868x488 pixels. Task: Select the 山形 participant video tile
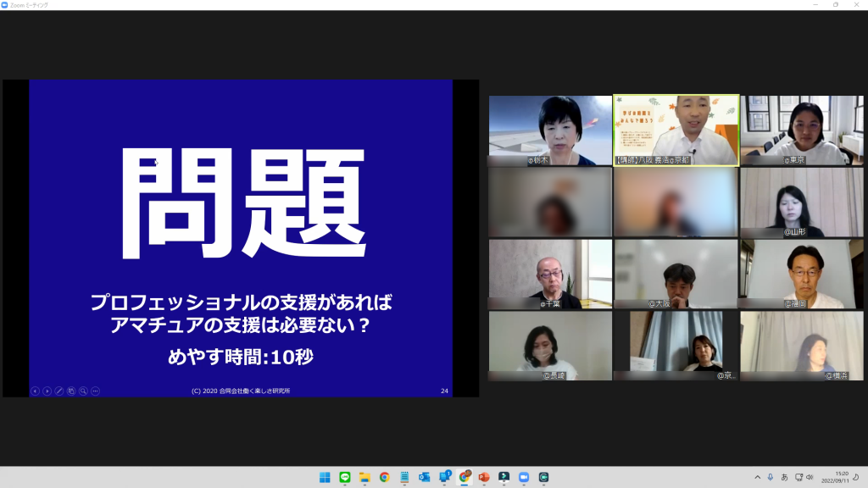point(801,202)
